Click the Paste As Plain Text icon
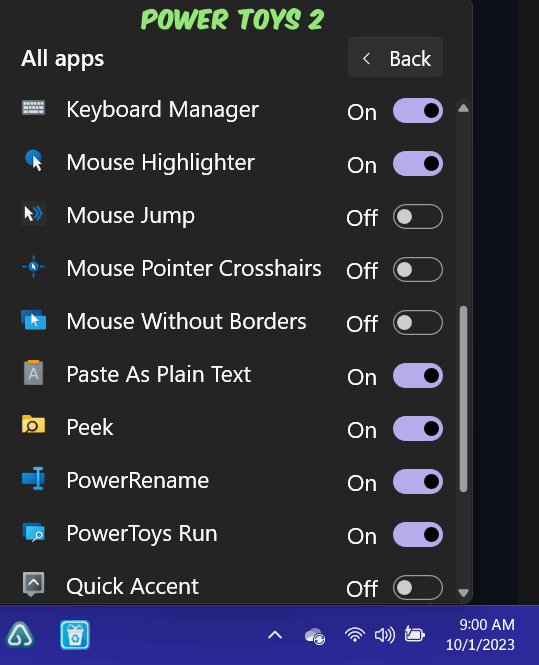 point(34,373)
